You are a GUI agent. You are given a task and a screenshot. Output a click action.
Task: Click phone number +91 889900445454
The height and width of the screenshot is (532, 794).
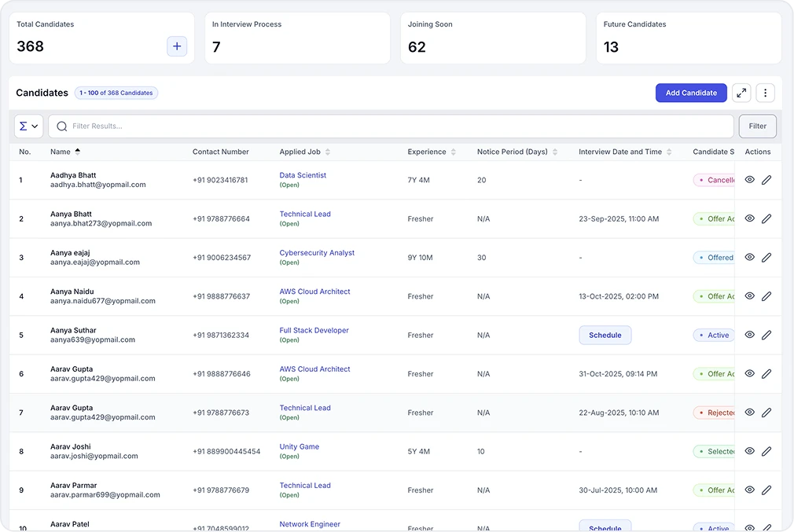226,452
